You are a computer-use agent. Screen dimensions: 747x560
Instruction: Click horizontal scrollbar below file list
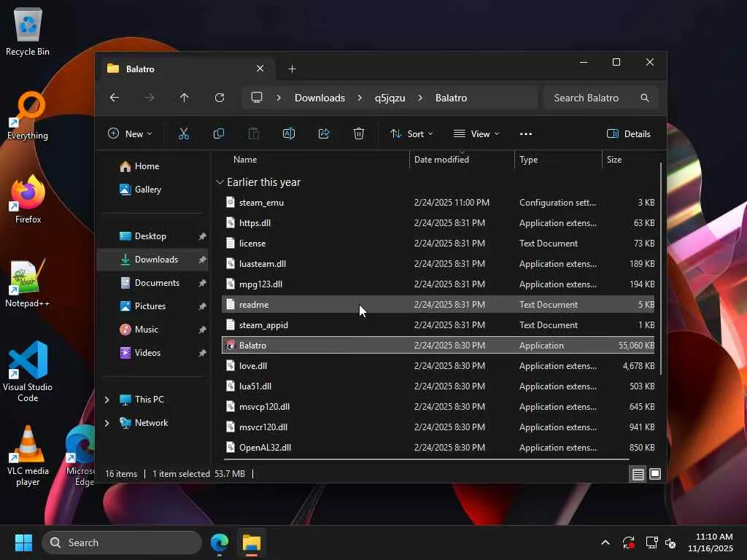click(426, 459)
